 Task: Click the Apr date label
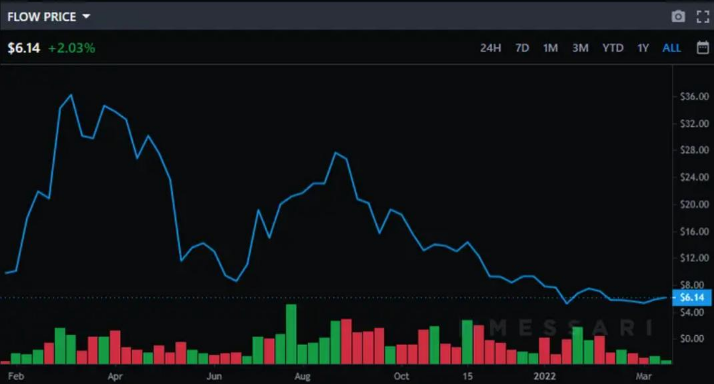[x=115, y=376]
